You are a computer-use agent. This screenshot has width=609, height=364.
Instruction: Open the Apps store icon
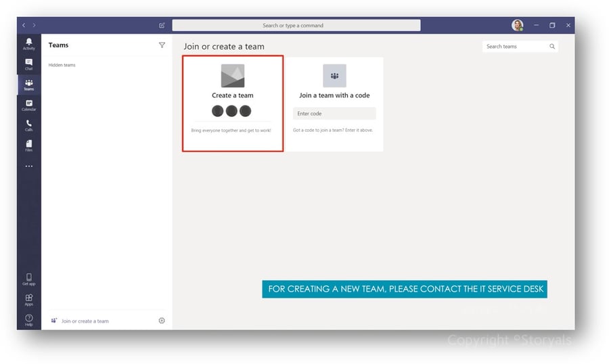[x=28, y=300]
